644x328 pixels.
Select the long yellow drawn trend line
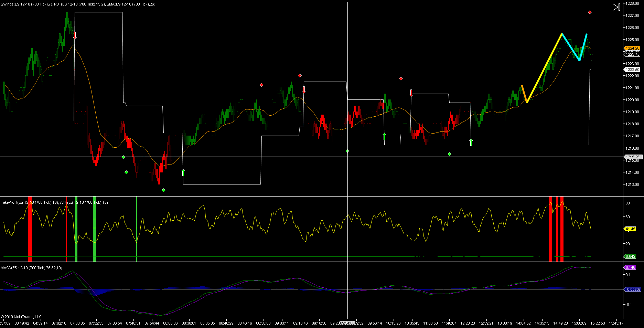point(544,68)
